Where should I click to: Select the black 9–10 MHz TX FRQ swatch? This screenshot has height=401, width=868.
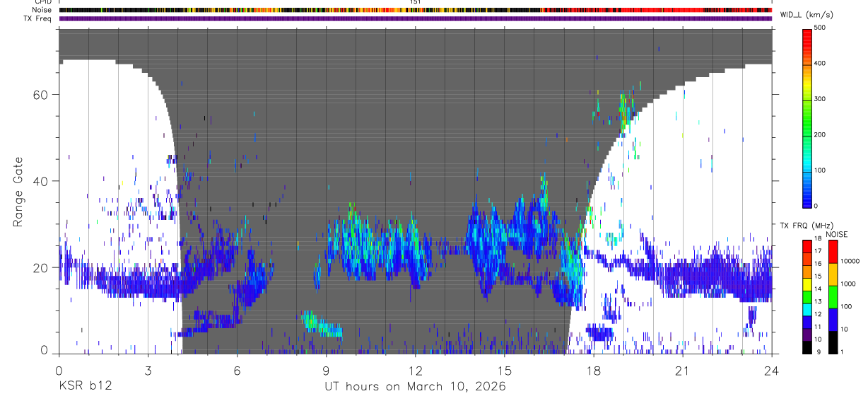[x=807, y=347]
